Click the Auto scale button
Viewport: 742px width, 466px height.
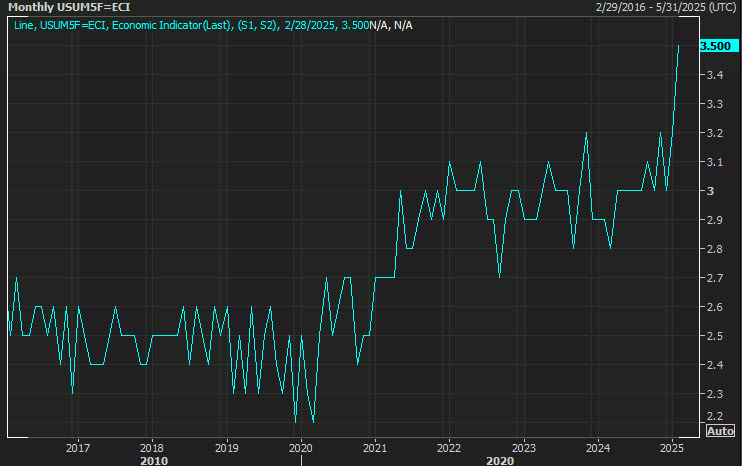[721, 431]
